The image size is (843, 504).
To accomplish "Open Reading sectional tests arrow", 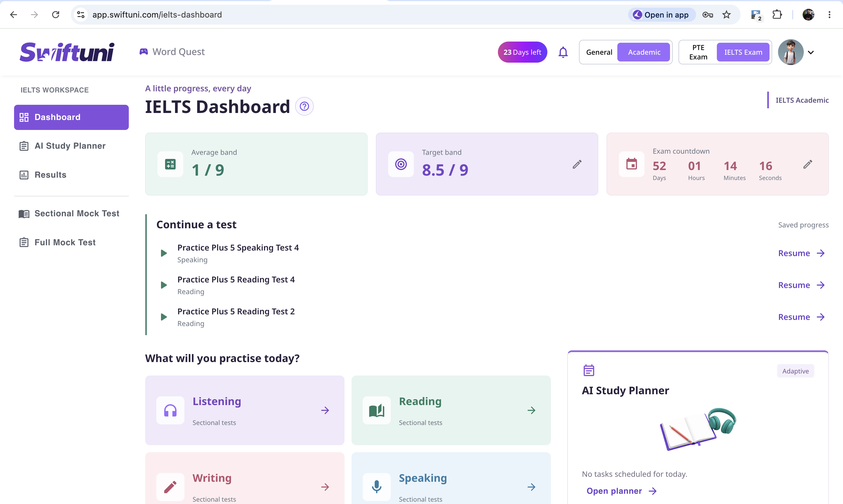I will coord(532,410).
